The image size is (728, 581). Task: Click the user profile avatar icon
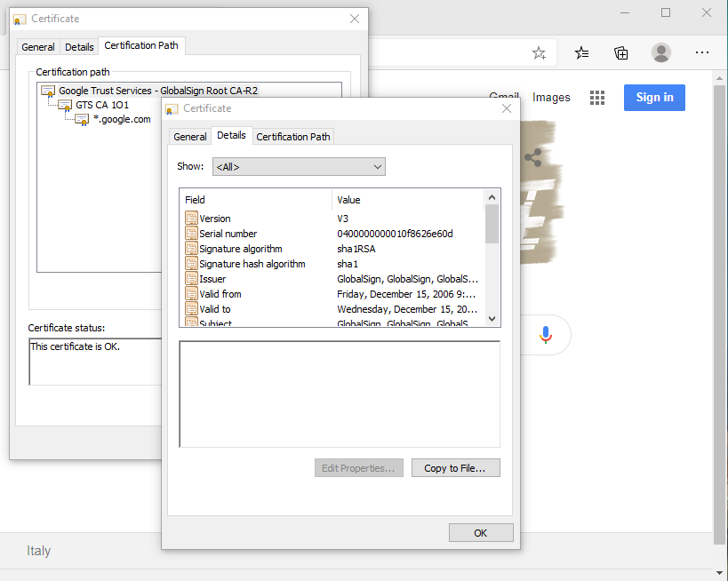[x=661, y=52]
